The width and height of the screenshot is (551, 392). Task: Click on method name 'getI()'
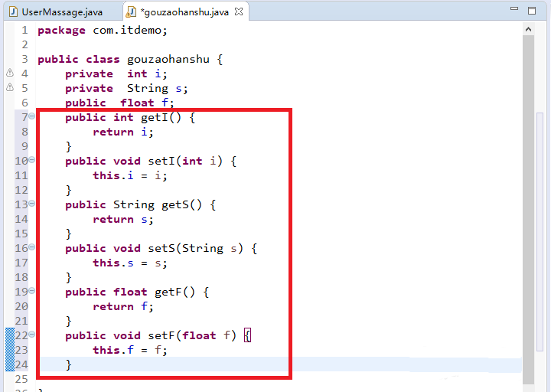click(x=161, y=117)
